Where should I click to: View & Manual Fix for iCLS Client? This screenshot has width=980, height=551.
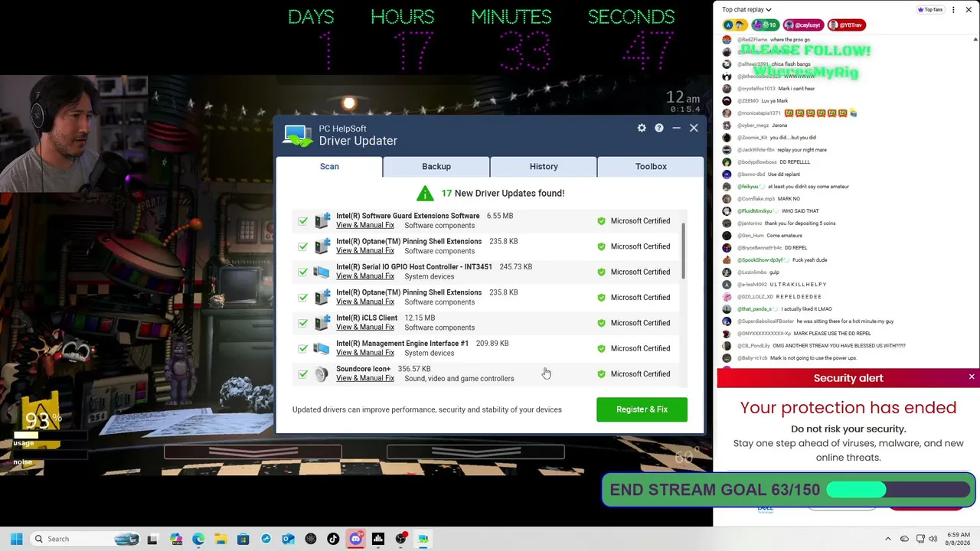[x=365, y=328]
